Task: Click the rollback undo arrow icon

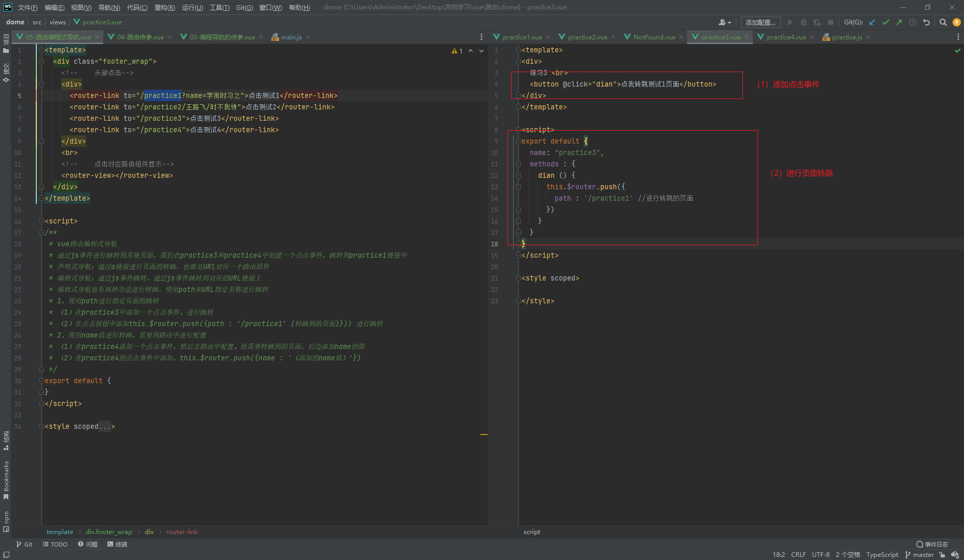Action: [x=926, y=22]
